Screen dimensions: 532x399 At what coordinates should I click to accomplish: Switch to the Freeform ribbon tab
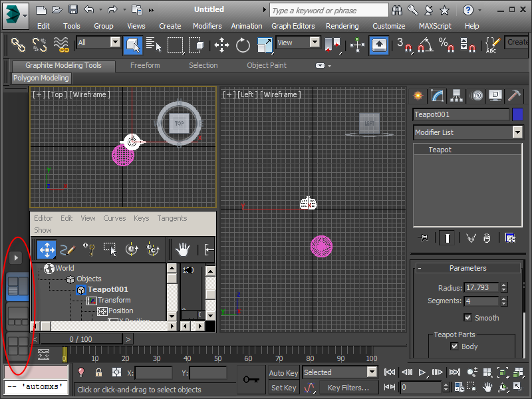coord(145,65)
